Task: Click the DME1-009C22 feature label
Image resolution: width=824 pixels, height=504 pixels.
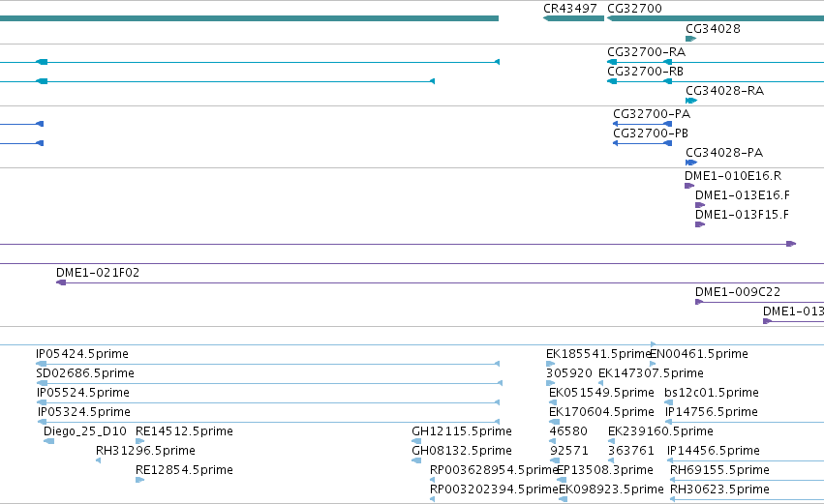Action: click(x=738, y=292)
